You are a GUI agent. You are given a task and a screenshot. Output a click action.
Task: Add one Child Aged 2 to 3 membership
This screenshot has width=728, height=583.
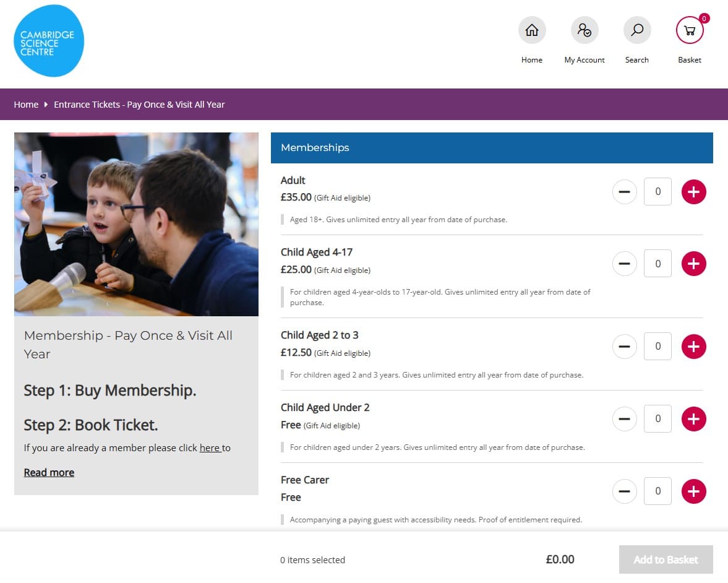point(693,347)
